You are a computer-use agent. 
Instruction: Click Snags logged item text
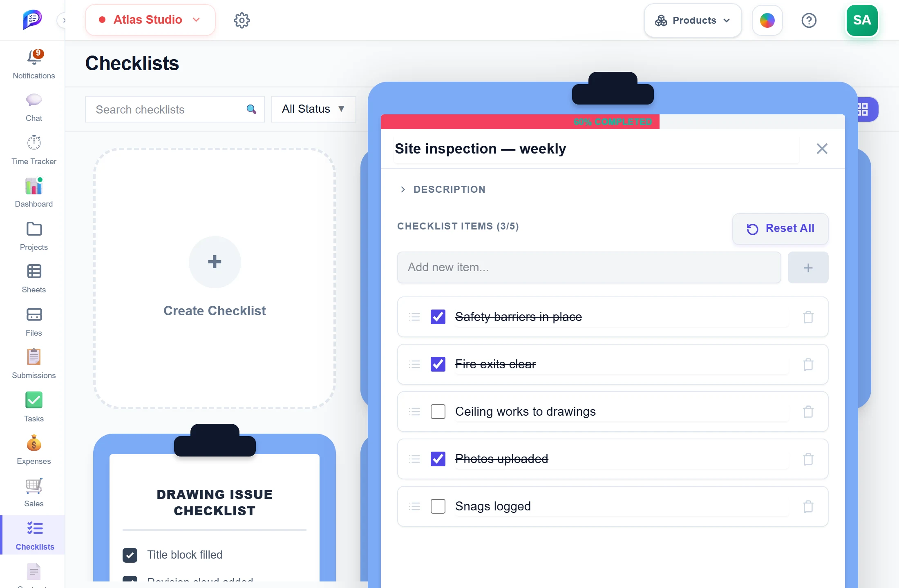[x=493, y=506]
